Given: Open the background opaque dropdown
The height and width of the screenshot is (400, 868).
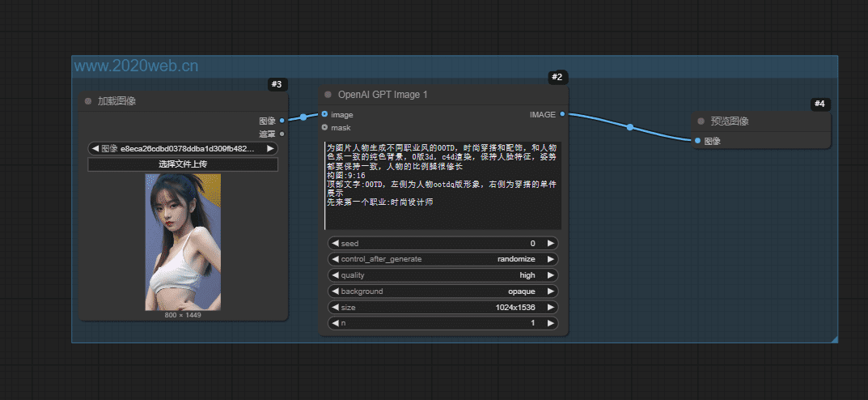Looking at the screenshot, I should [442, 291].
